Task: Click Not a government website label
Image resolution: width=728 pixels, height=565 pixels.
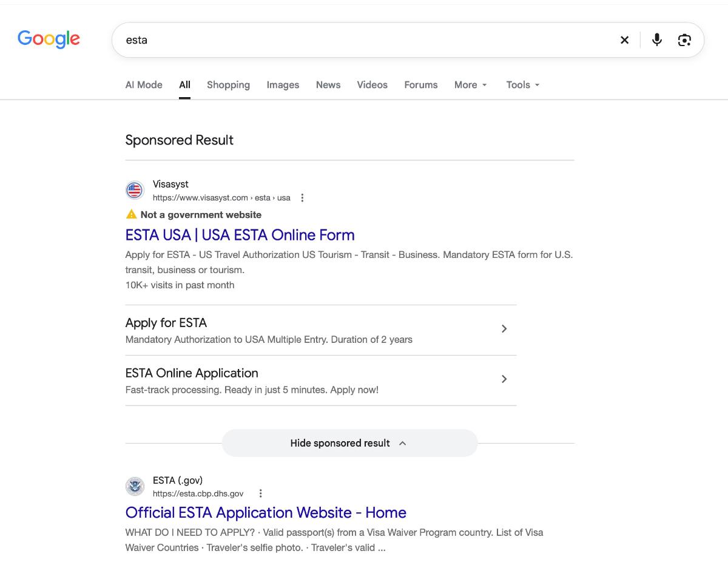Action: 201,215
